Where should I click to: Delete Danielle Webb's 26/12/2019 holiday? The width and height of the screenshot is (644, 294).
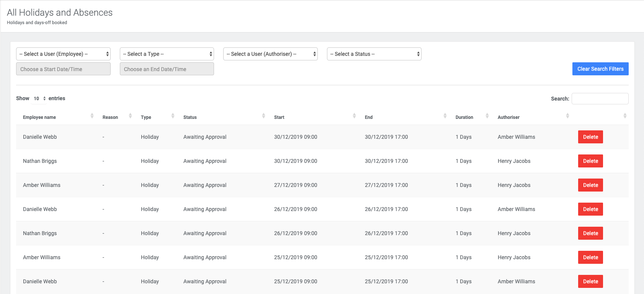click(x=590, y=209)
